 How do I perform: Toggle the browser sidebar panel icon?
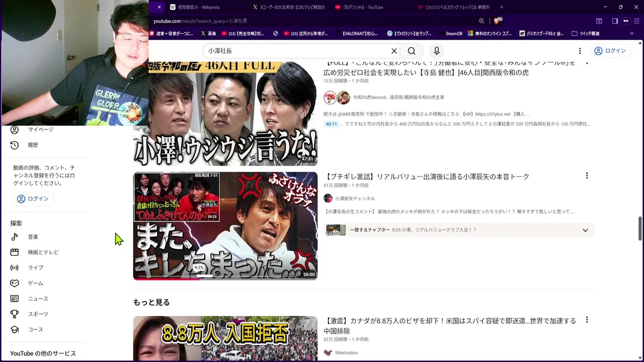615,21
